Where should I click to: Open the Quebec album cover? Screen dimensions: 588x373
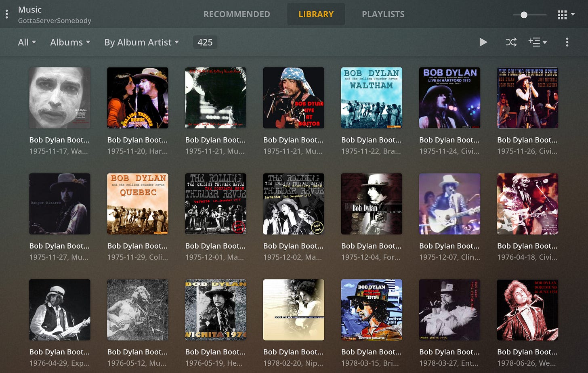138,204
